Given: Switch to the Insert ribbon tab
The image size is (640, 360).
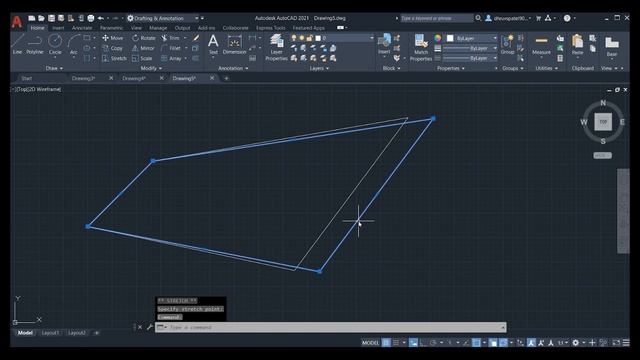Looking at the screenshot, I should coord(58,28).
